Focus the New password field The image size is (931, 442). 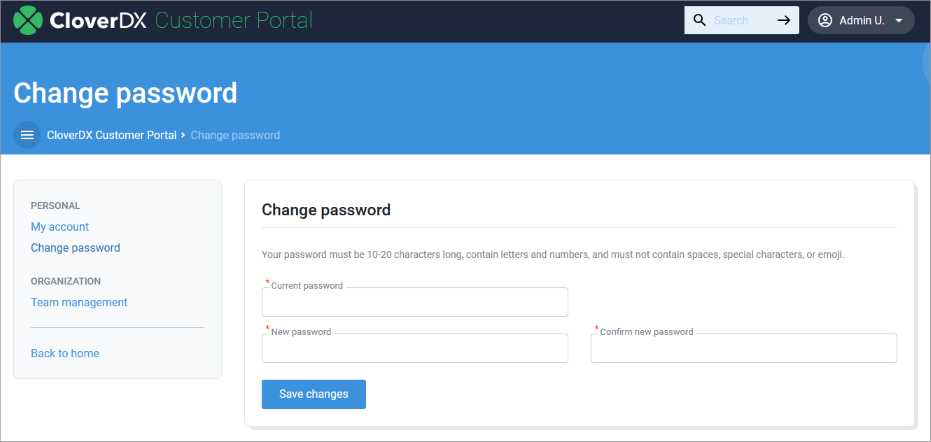coord(414,348)
